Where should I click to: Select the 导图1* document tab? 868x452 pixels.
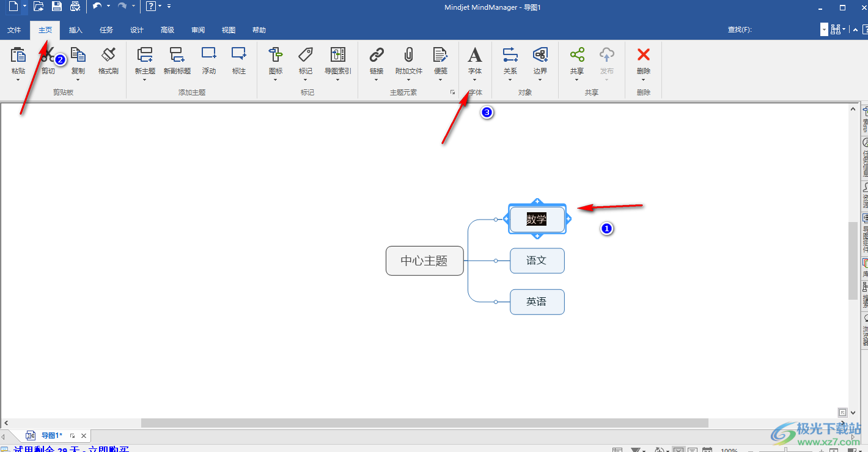[51, 435]
